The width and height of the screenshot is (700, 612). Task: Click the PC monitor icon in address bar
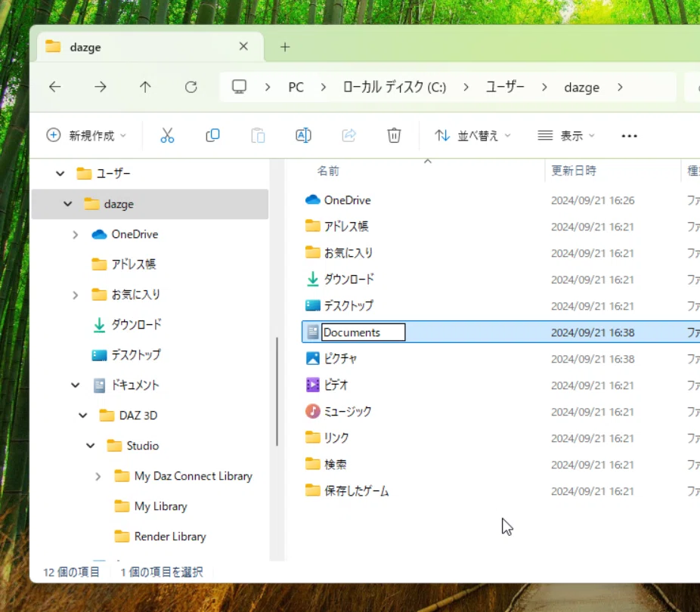pos(240,87)
